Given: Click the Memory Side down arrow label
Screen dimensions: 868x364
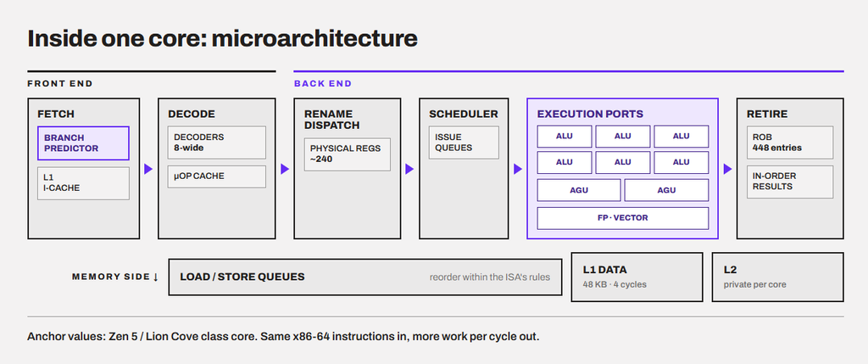Looking at the screenshot, I should tap(115, 277).
